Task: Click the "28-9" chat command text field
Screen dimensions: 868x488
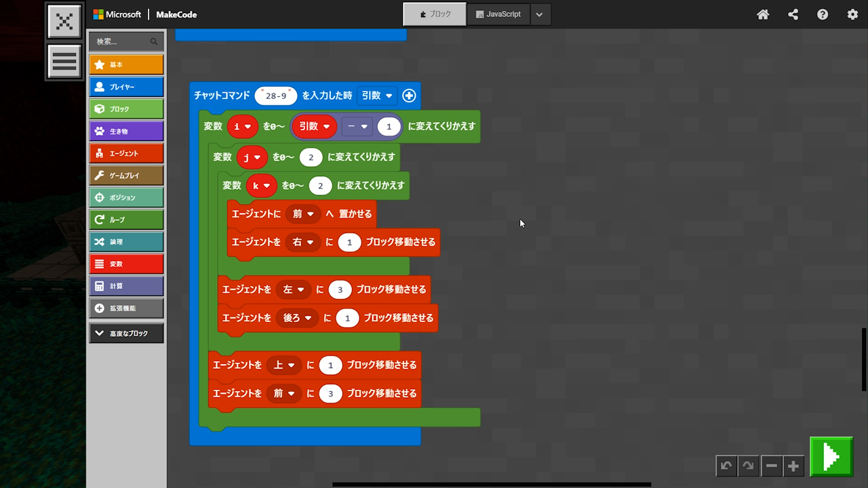Action: click(276, 96)
